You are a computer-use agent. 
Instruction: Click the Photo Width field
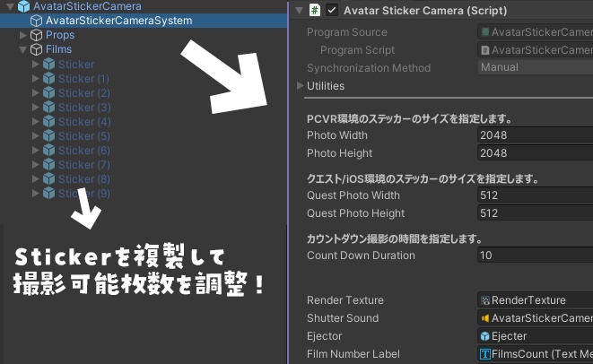536,135
